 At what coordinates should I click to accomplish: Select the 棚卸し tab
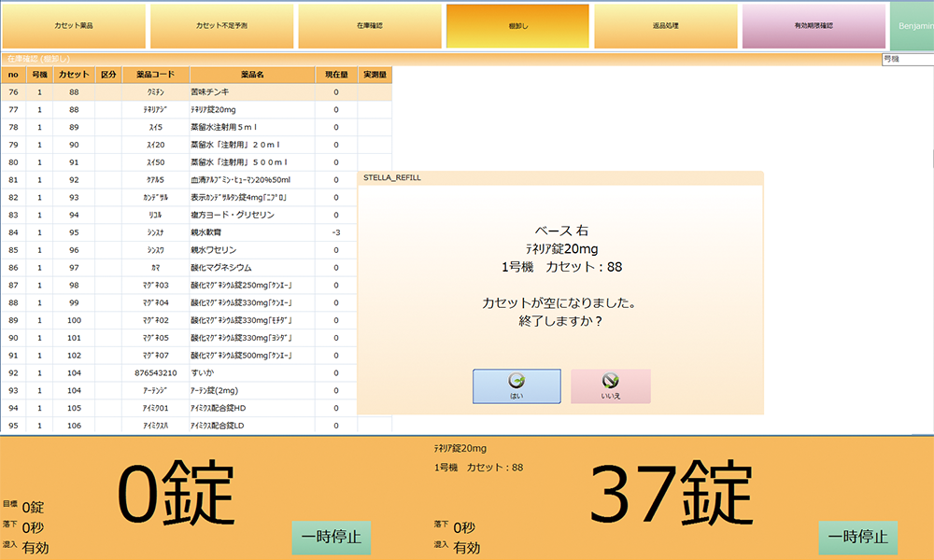tap(517, 26)
